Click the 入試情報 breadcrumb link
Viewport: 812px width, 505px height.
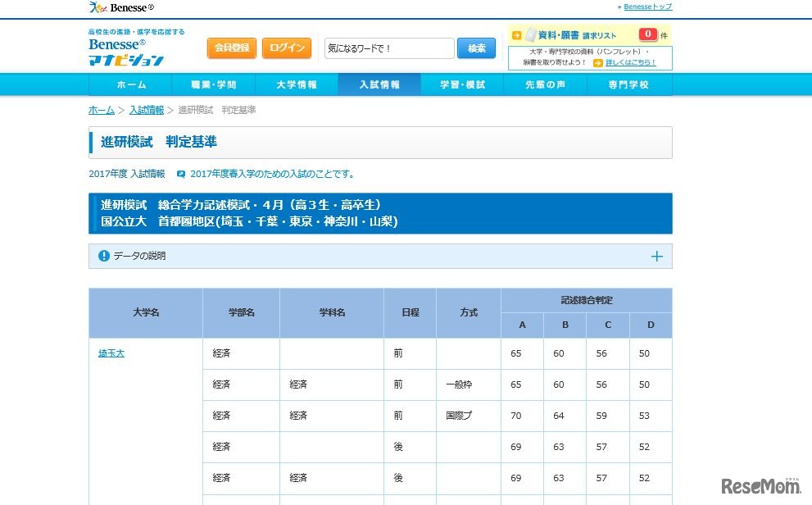point(147,110)
